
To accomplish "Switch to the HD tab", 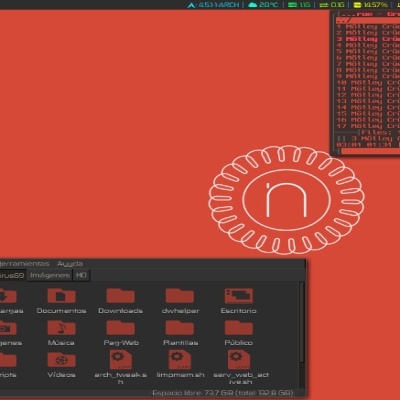I will 81,275.
